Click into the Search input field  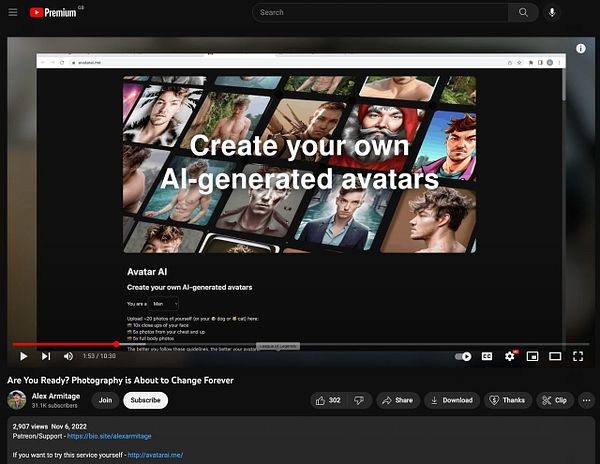click(380, 12)
